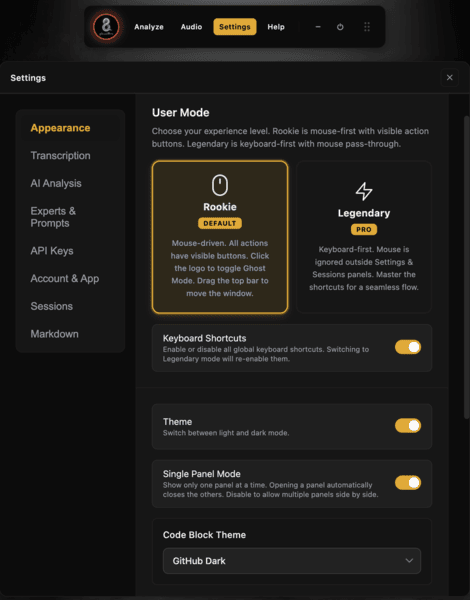Click the power icon in top bar
Screen dimensions: 470x600
(x=340, y=27)
